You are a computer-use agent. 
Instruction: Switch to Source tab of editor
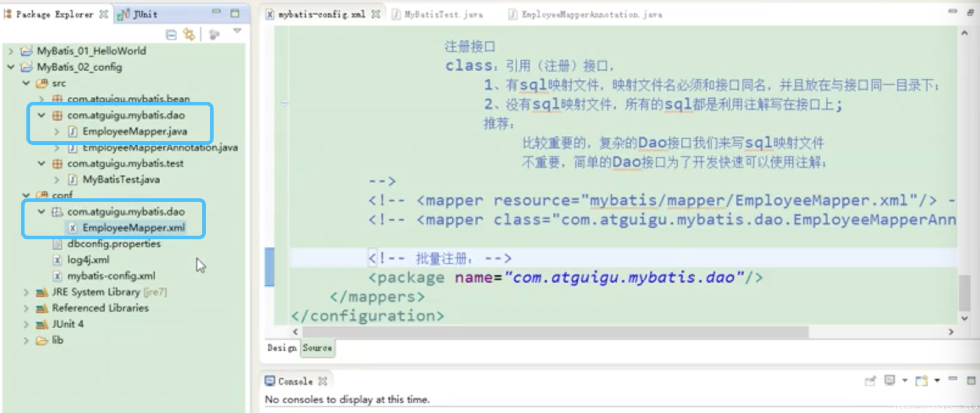[317, 348]
